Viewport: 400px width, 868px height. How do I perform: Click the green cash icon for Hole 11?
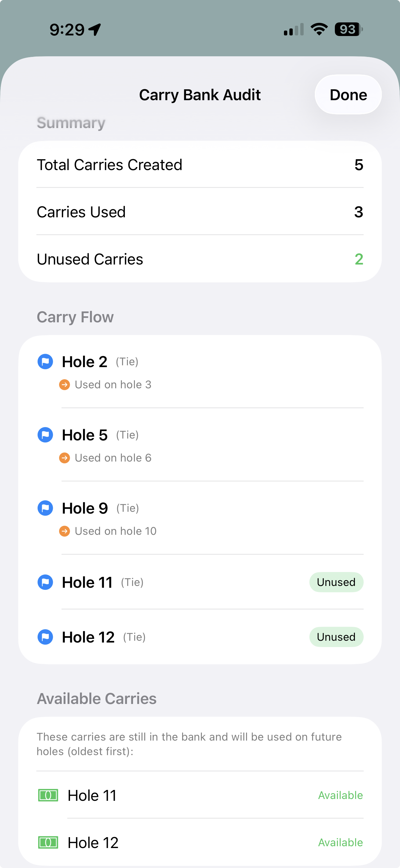coord(48,795)
